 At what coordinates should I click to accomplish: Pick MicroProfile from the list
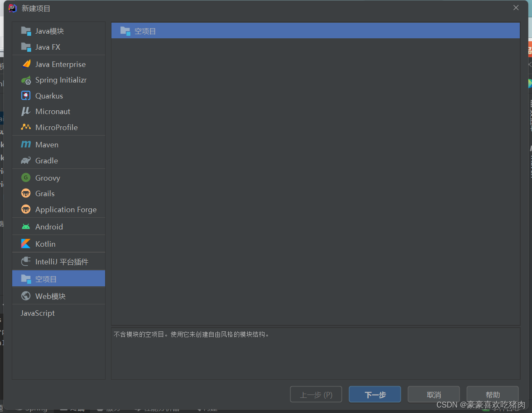pos(59,127)
